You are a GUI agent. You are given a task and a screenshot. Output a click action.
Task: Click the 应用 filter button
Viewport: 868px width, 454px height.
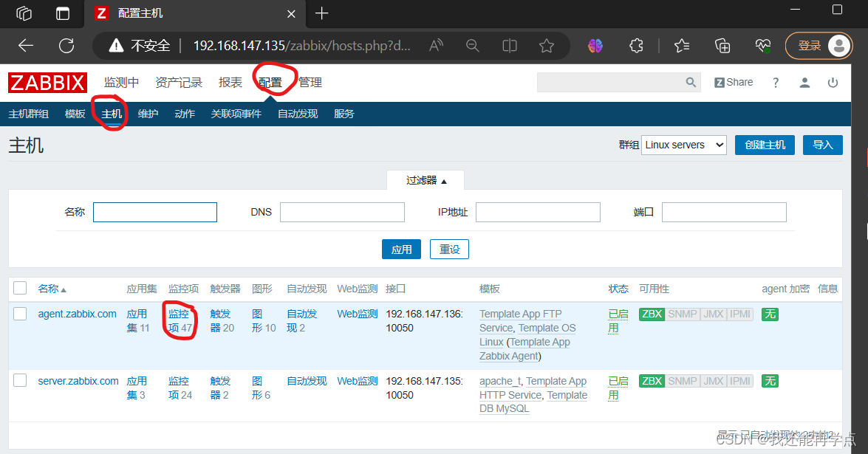pos(401,250)
